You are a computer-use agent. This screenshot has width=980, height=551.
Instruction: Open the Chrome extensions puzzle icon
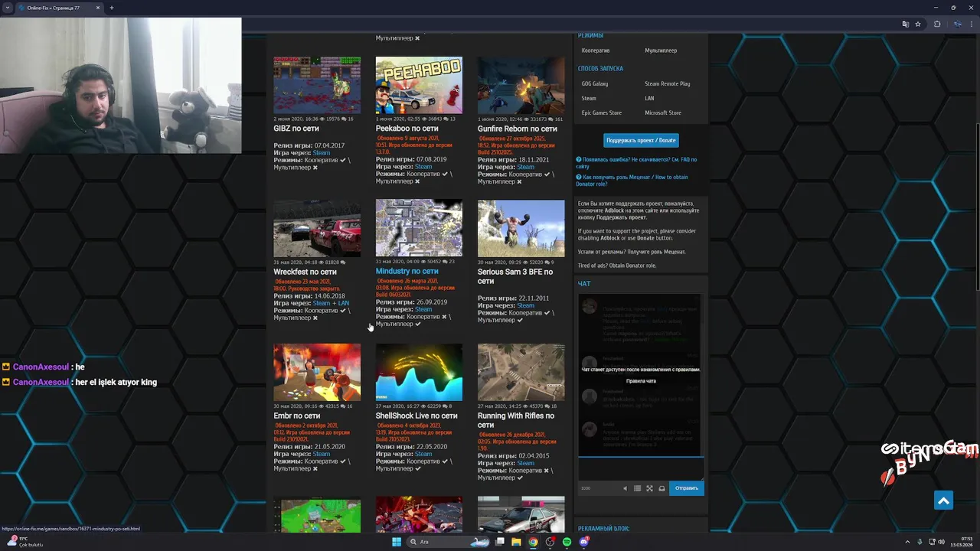[x=937, y=24]
